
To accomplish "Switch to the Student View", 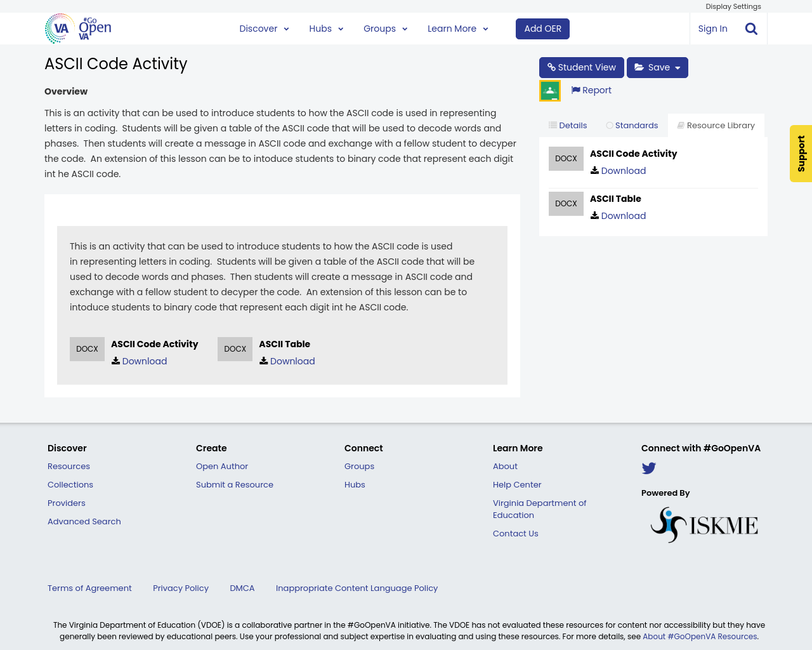I will tap(581, 67).
